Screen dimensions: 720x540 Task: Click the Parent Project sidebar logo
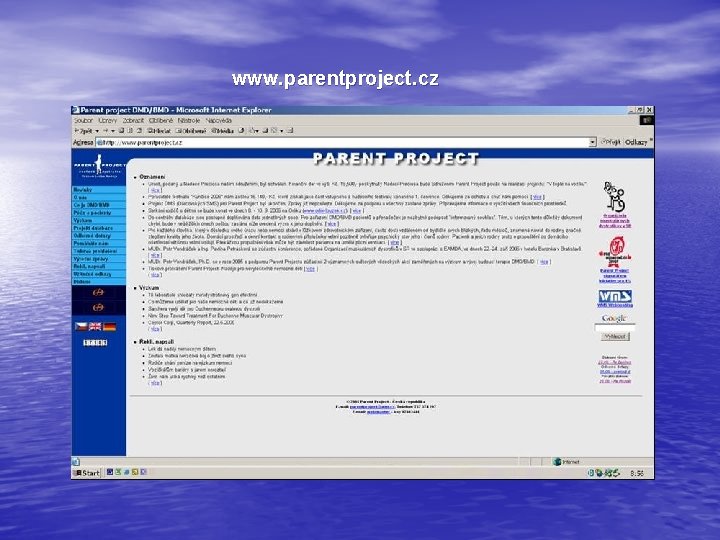(x=99, y=166)
